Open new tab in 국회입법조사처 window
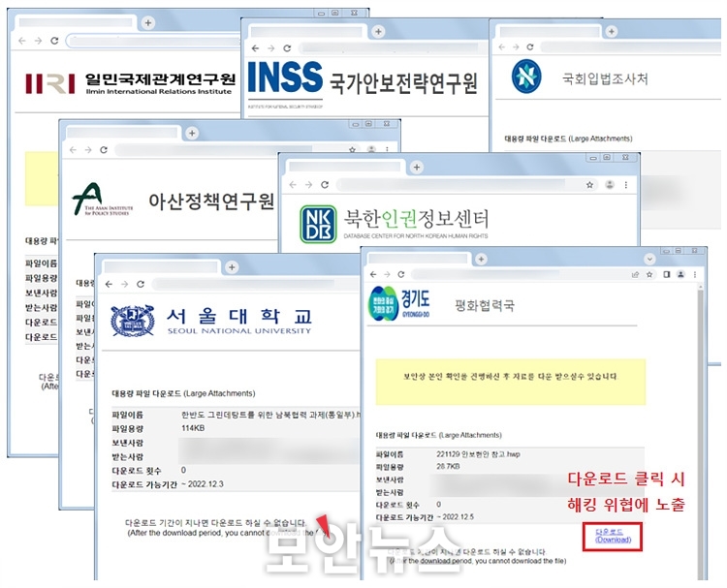The image size is (727, 588). point(612,31)
